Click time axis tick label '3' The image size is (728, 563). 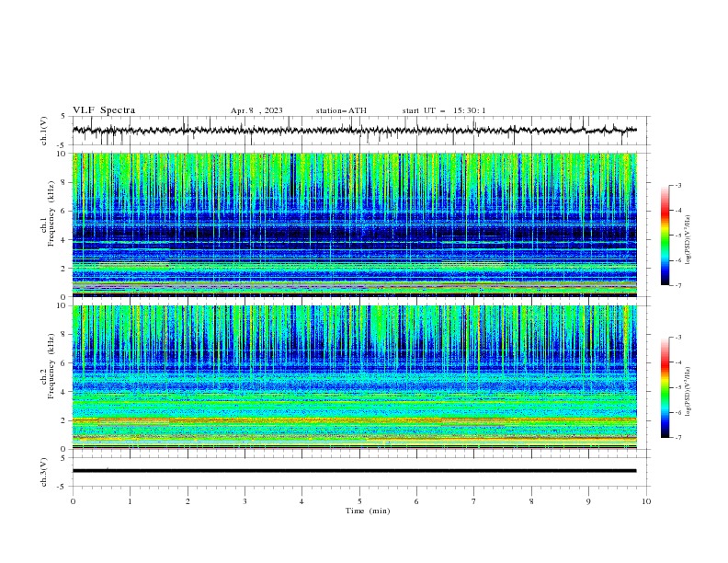(x=245, y=501)
